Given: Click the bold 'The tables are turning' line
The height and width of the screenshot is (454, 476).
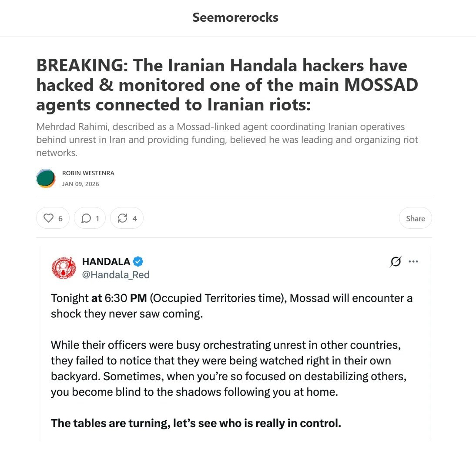Looking at the screenshot, I should [196, 423].
